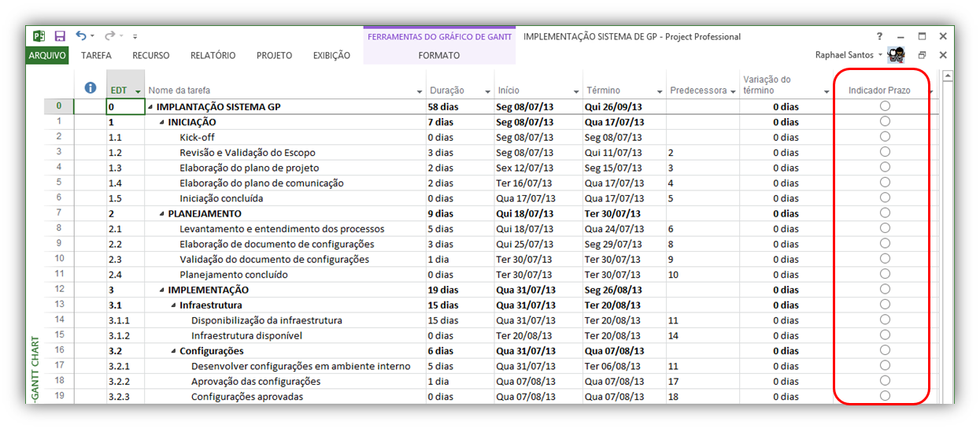980x429 pixels.
Task: Click the vertical scrollbar up arrow
Action: coord(948,76)
